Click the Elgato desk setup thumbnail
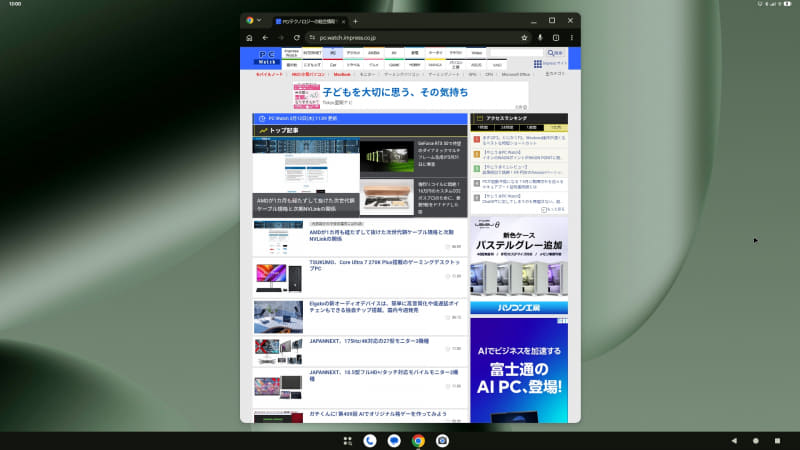Image resolution: width=800 pixels, height=450 pixels. (x=279, y=317)
